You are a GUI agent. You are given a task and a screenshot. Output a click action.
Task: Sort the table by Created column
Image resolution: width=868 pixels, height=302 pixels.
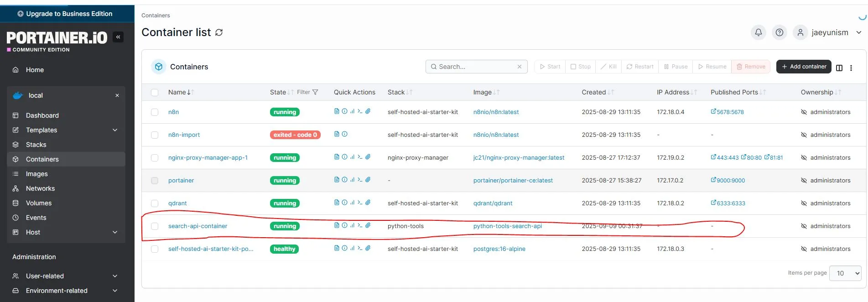point(598,92)
